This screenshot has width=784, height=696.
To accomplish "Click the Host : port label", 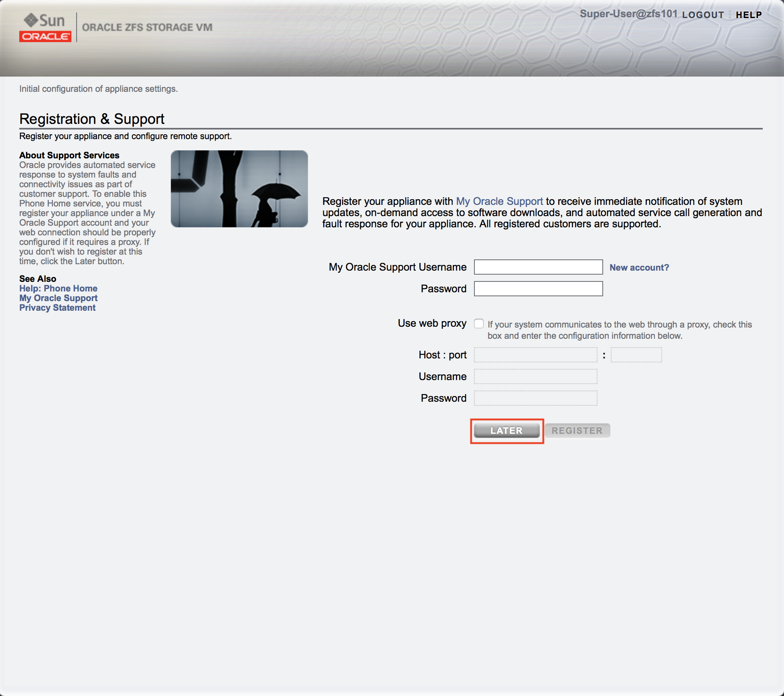I will (442, 355).
